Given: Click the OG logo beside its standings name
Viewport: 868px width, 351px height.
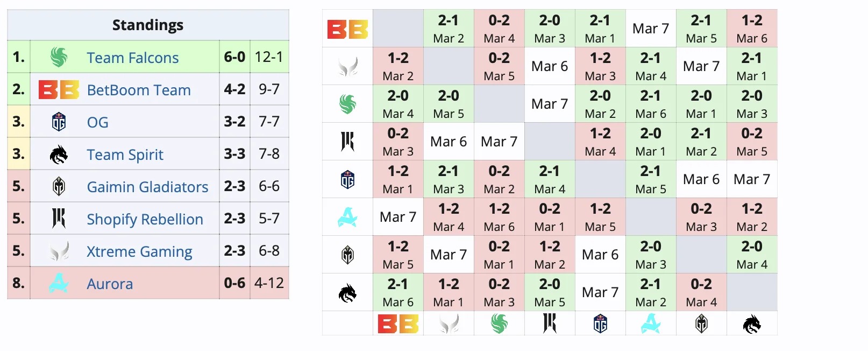Looking at the screenshot, I should pos(59,122).
